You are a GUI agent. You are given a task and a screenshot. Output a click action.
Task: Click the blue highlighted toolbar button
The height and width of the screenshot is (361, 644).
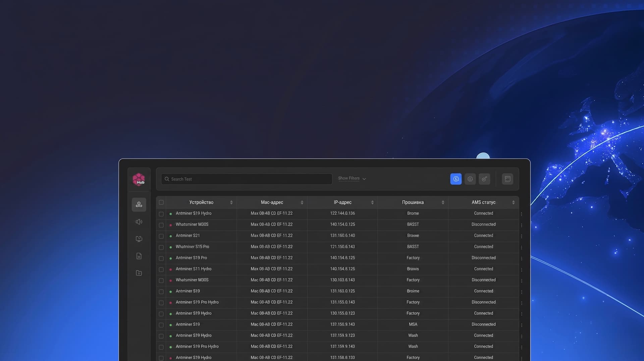pyautogui.click(x=456, y=179)
